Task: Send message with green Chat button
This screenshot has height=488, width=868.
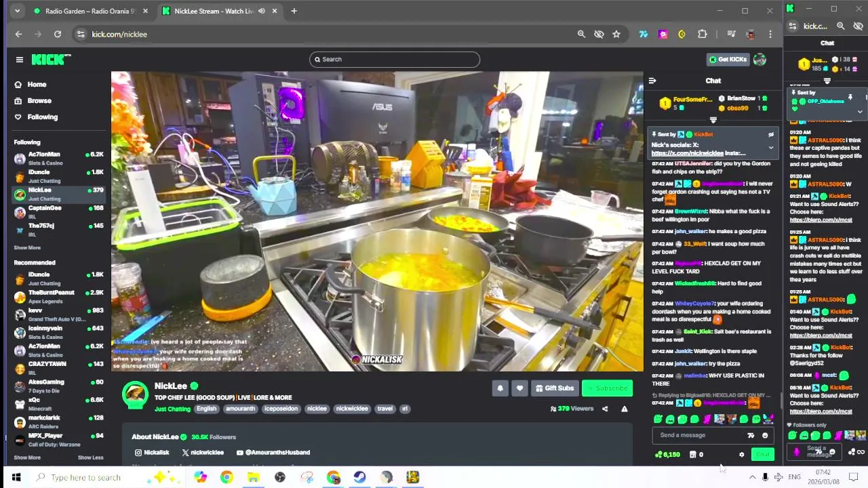Action: (x=763, y=455)
